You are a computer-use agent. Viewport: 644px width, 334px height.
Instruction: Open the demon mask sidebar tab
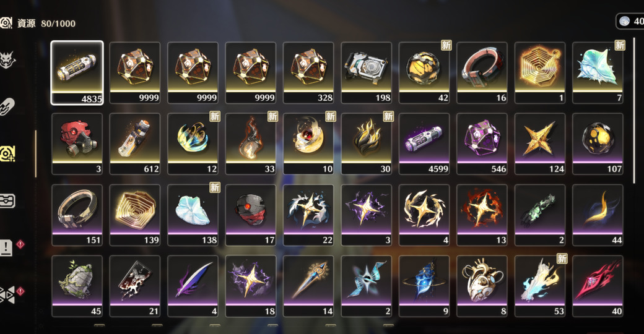8,61
